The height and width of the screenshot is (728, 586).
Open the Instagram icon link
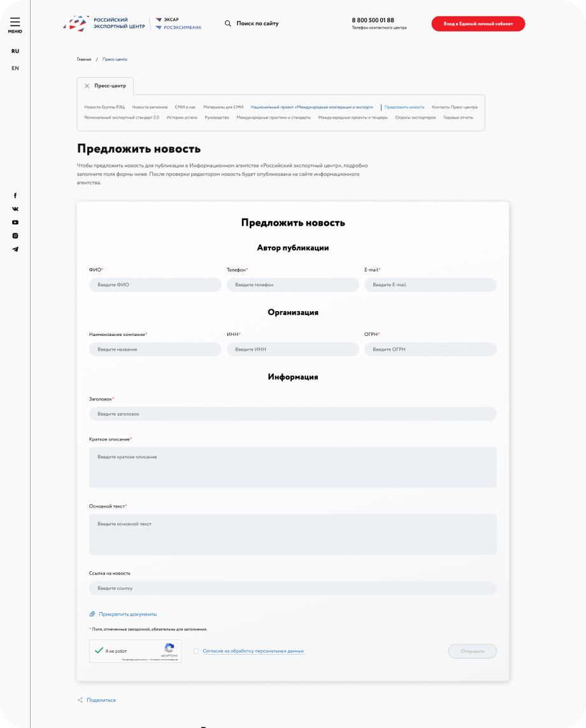point(15,236)
